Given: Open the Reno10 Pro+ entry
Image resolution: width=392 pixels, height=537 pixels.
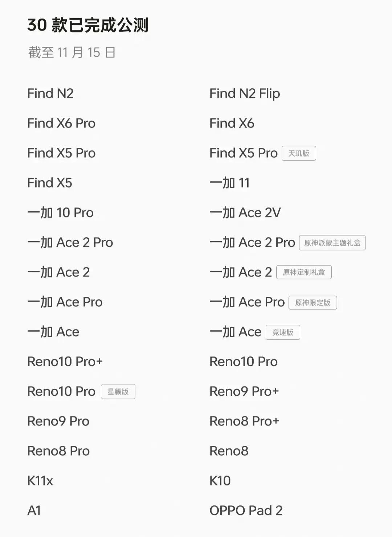Looking at the screenshot, I should pyautogui.click(x=65, y=362).
